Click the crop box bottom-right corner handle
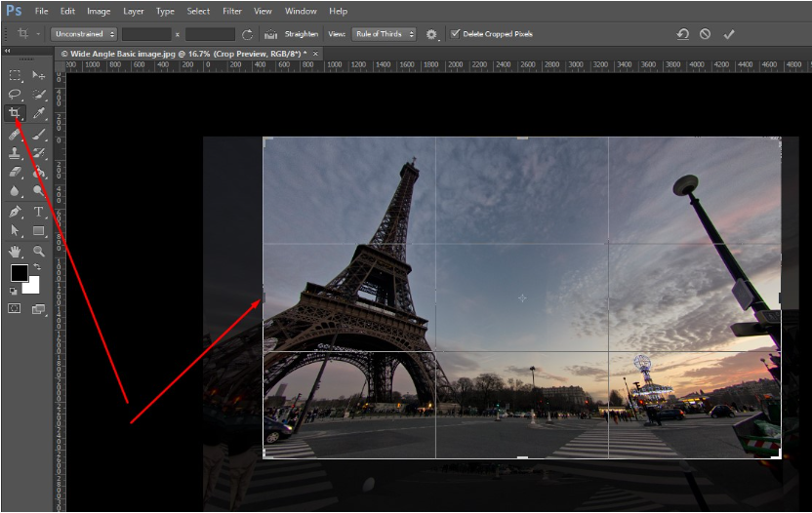This screenshot has height=513, width=812. (x=778, y=455)
